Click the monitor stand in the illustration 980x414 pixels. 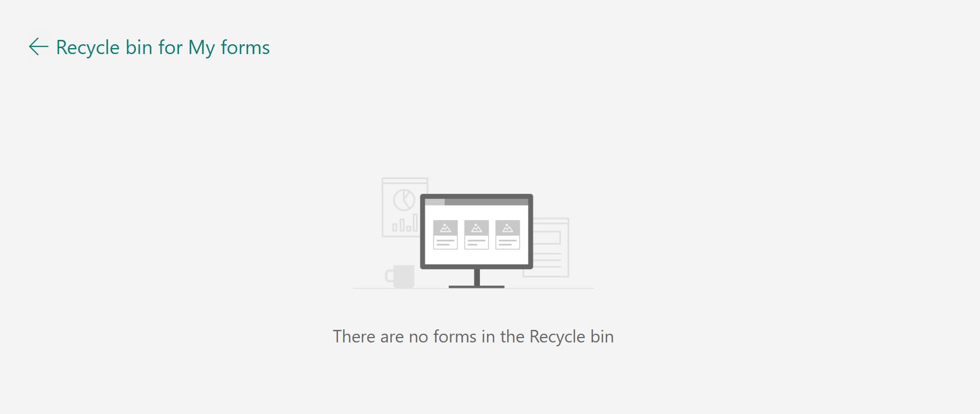477,279
